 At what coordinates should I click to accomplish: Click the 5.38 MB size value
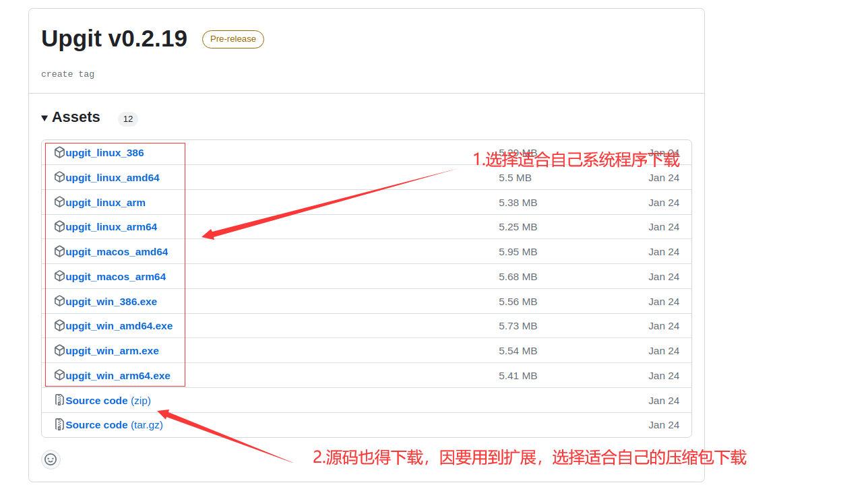click(x=518, y=203)
